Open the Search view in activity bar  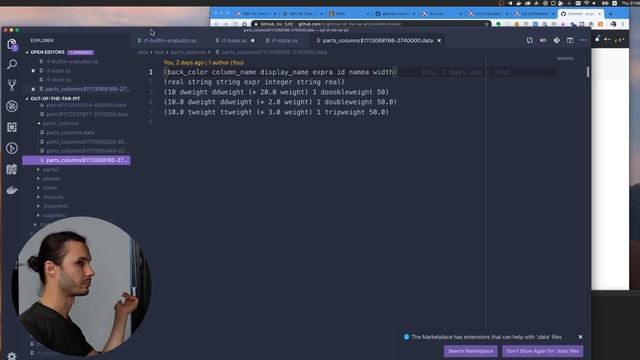coord(12,64)
